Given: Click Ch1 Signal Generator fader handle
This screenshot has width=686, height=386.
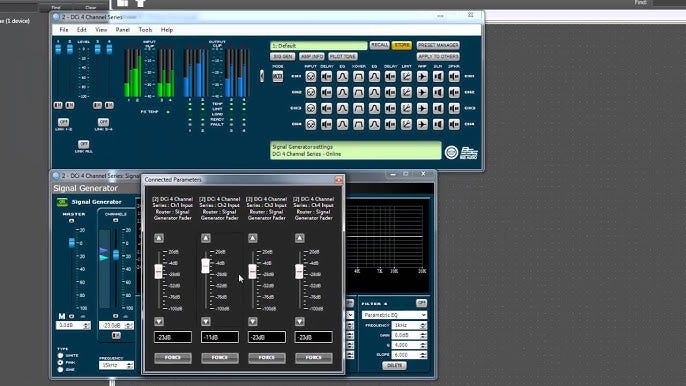Looking at the screenshot, I should 158,272.
